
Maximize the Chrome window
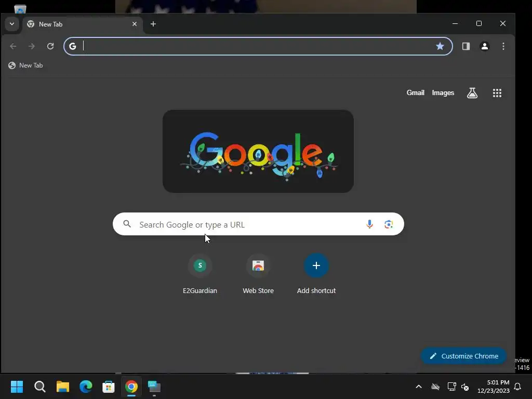tap(478, 23)
